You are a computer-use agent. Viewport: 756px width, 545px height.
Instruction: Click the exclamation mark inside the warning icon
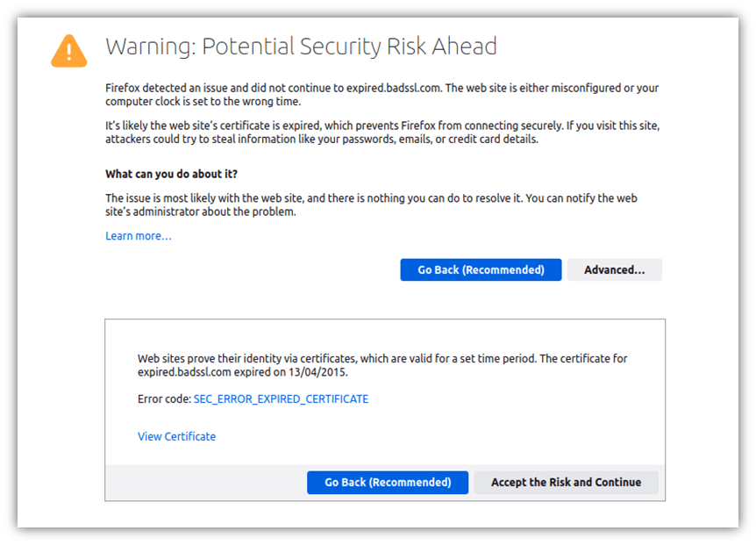click(68, 53)
